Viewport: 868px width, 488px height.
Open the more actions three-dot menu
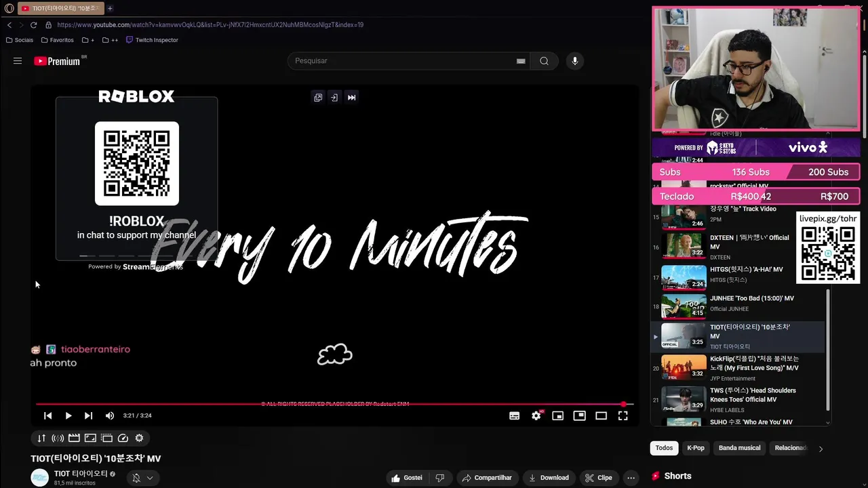point(631,478)
